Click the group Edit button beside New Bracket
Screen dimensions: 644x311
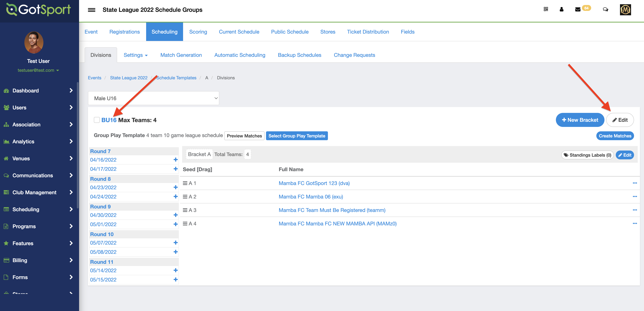[x=620, y=120]
